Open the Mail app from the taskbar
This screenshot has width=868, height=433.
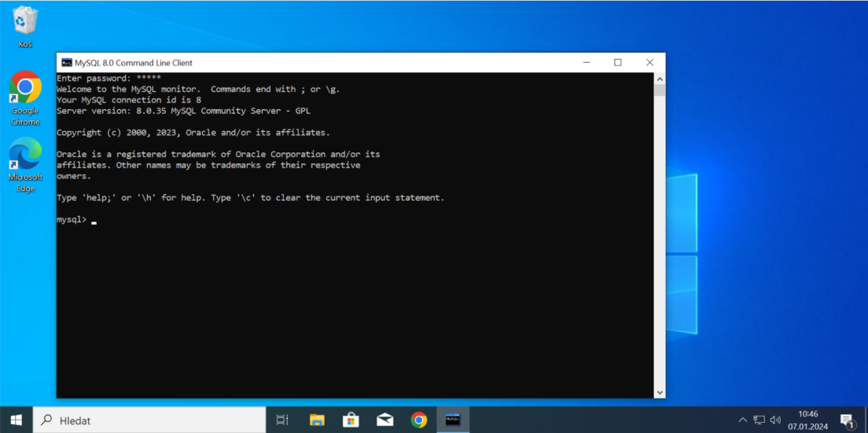coord(384,420)
